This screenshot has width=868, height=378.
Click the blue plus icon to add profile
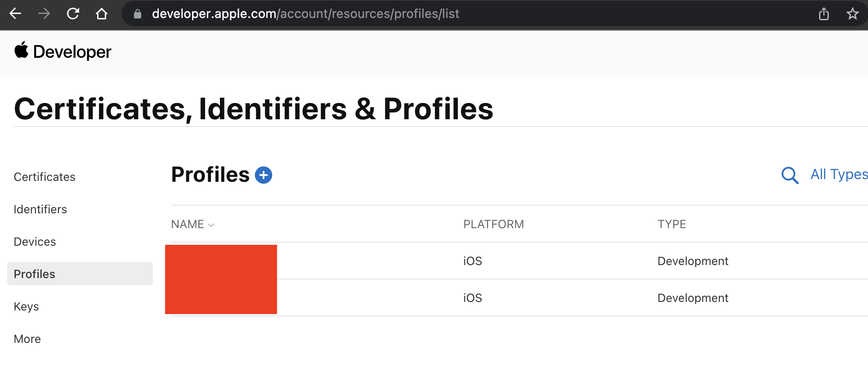(264, 175)
